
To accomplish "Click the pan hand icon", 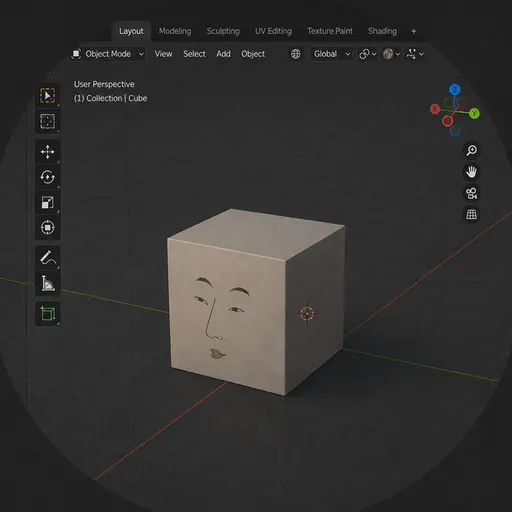I will click(471, 172).
